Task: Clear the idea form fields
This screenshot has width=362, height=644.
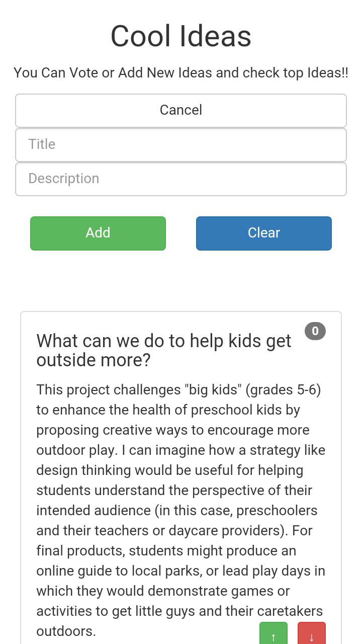Action: pyautogui.click(x=264, y=233)
